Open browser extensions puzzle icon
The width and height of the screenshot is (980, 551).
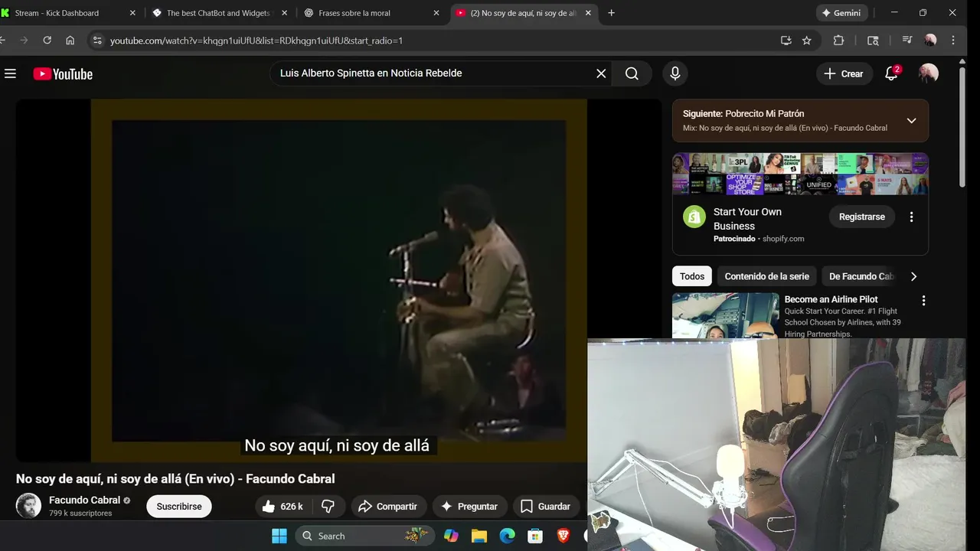click(x=838, y=41)
